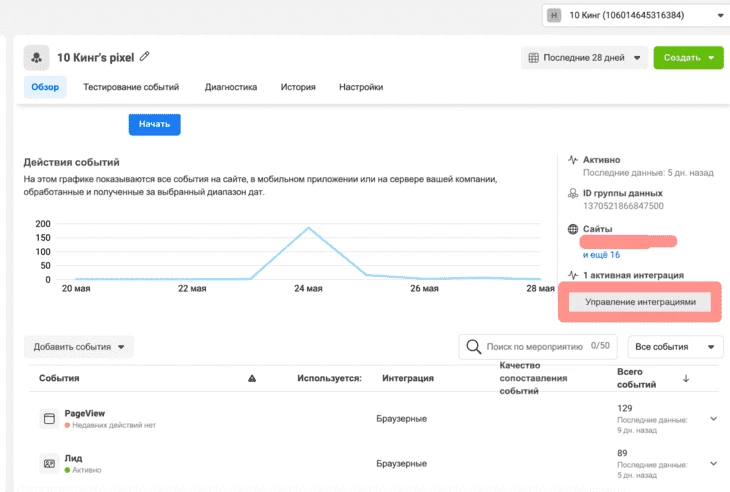Screen dimensions: 730x492
Task: Click Браузерные in the Лид row
Action: [x=401, y=464]
